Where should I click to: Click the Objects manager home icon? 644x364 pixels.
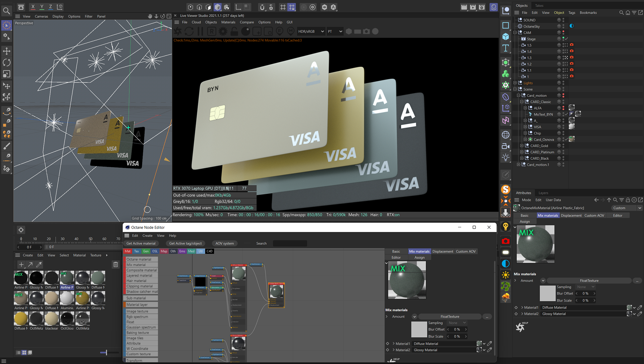click(x=628, y=13)
